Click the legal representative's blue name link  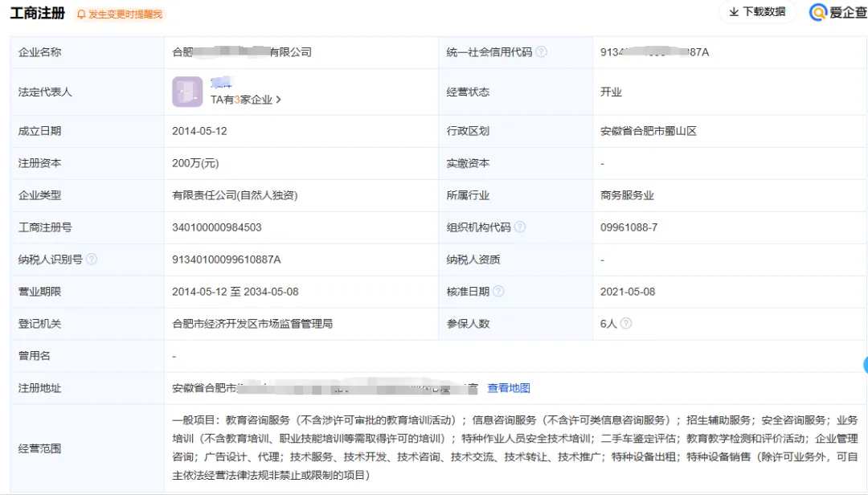tap(221, 84)
